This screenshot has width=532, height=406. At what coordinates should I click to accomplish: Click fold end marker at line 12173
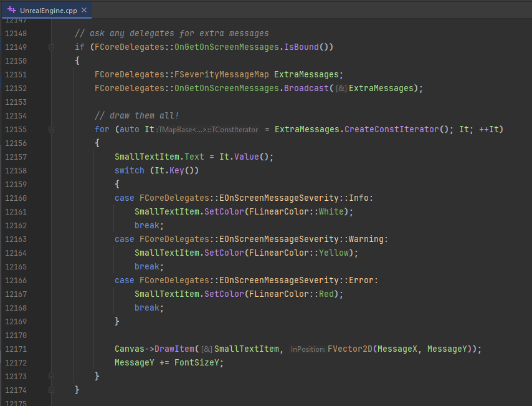click(51, 376)
